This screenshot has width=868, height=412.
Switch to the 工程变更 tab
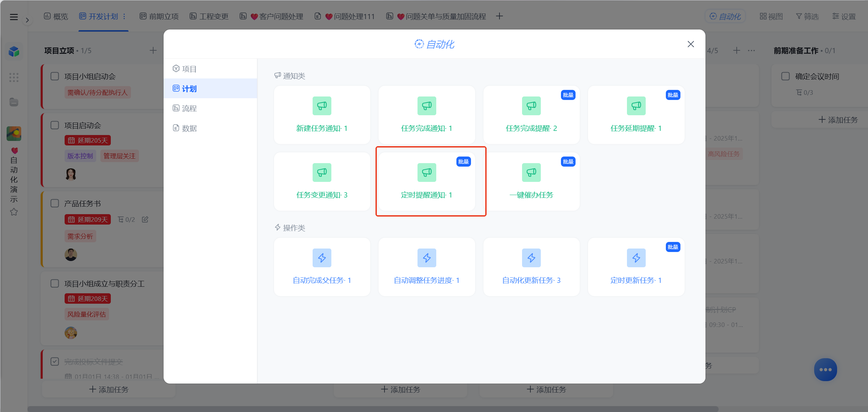pos(209,16)
